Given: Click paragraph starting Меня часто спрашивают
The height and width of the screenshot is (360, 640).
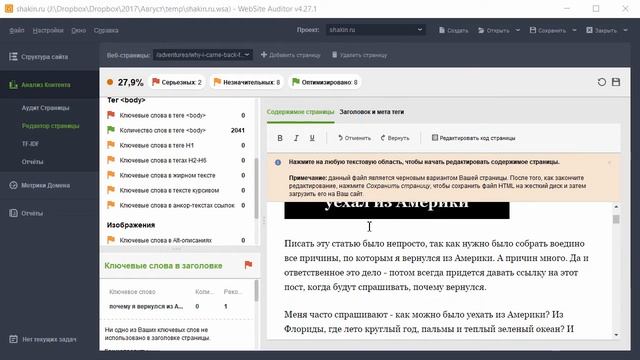Looking at the screenshot, I should coord(429,322).
